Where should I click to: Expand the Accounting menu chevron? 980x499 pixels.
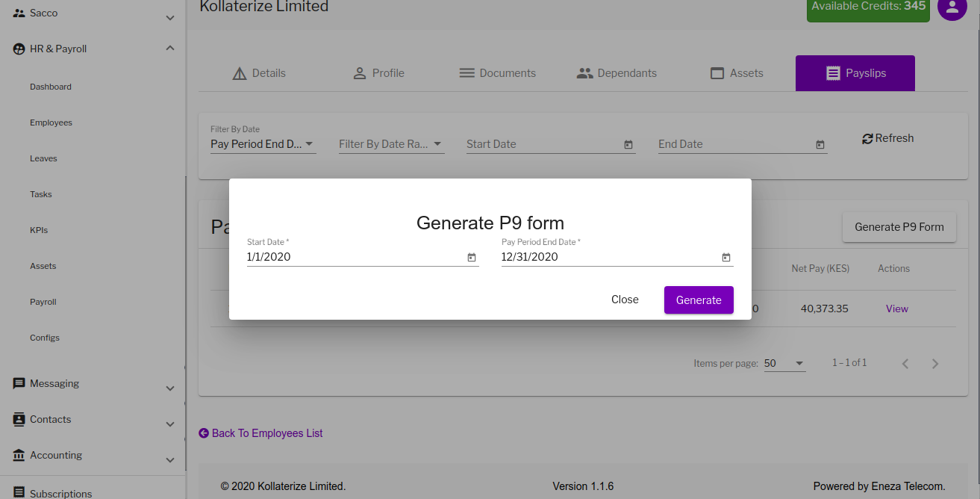[x=170, y=459]
